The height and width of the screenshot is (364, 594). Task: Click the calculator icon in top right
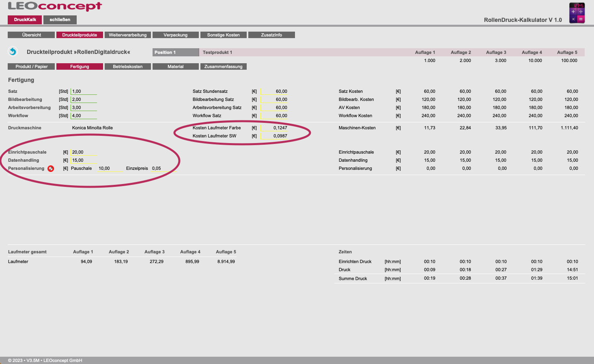pos(577,13)
